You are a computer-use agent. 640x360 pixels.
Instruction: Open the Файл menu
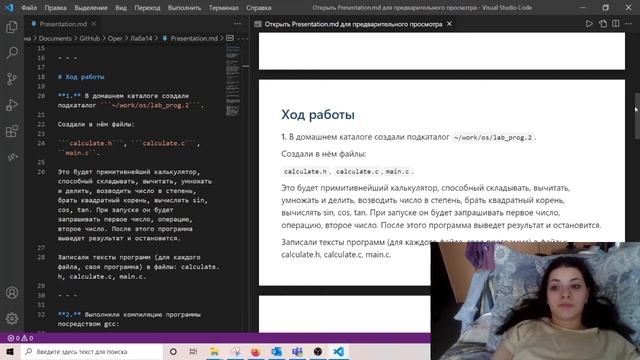(x=29, y=8)
